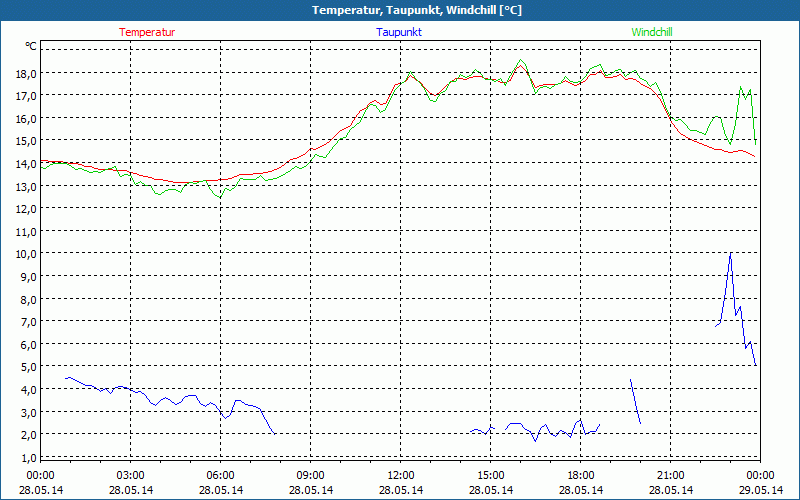Click the 15,0 y-axis value

click(26, 141)
